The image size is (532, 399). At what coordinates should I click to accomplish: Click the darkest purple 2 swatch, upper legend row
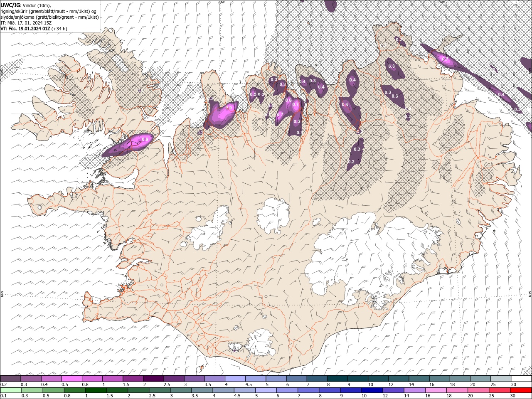[x=153, y=379]
